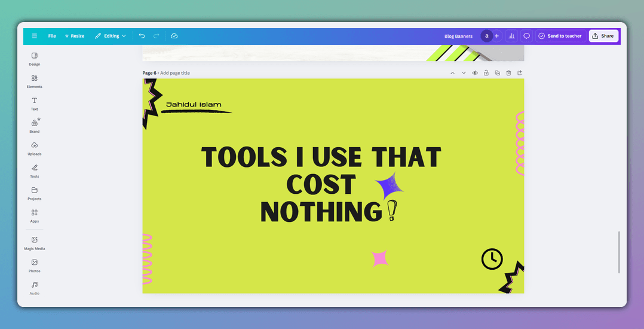The height and width of the screenshot is (329, 644).
Task: Select the 'TOOLS I USE THAT' headline
Action: point(321,157)
